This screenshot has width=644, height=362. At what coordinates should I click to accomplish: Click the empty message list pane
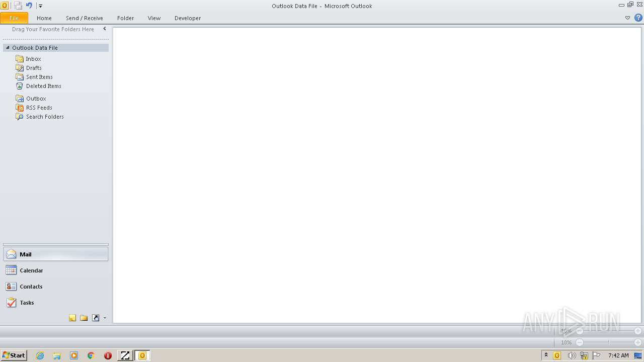pyautogui.click(x=377, y=175)
